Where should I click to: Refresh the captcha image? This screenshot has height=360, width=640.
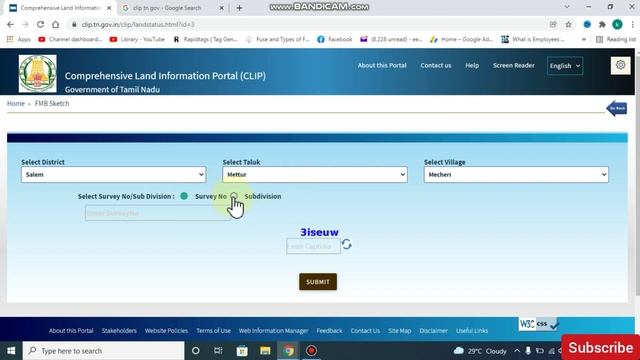pos(347,244)
